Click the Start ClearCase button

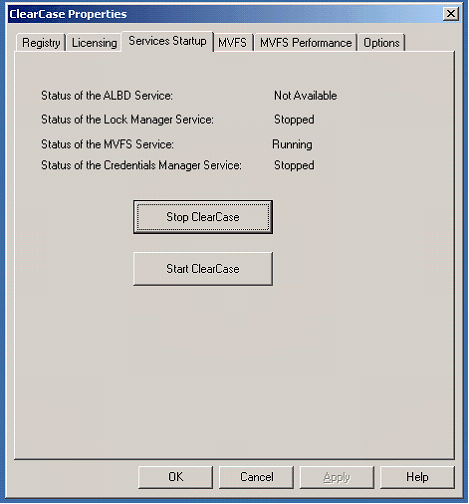click(203, 269)
